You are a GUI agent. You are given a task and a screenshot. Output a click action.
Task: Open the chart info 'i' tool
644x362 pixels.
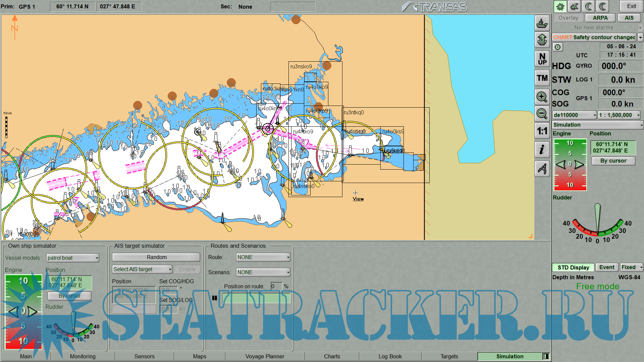[542, 149]
